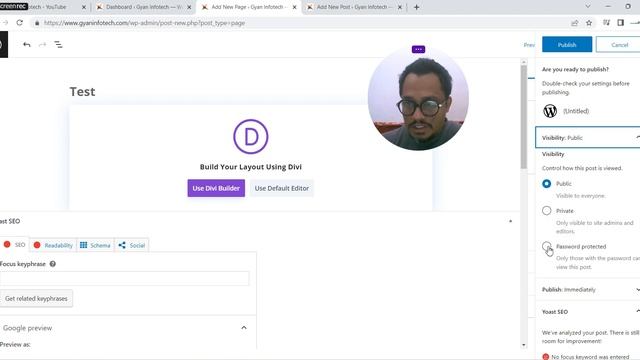Select the Private visibility radio button
This screenshot has height=360, width=640.
coord(547,211)
